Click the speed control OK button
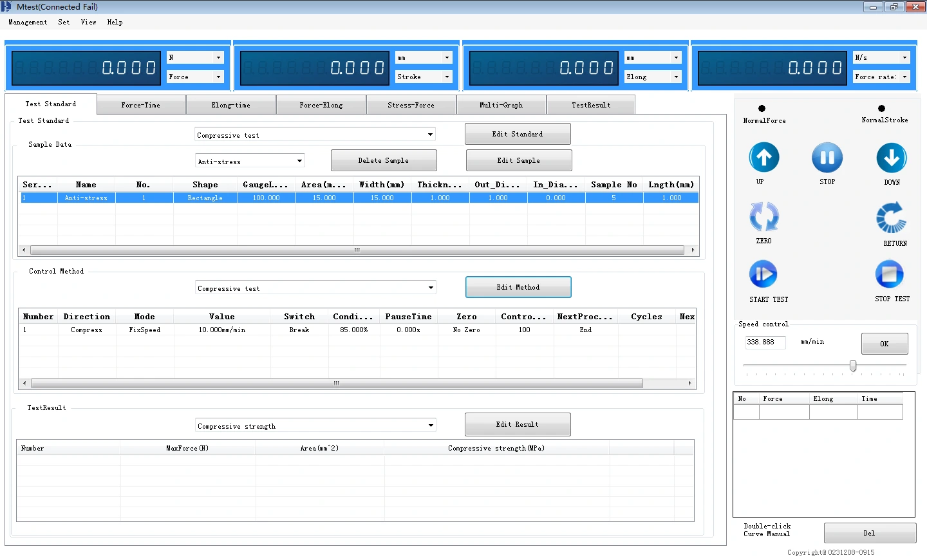Screen dimensions: 927x560 pyautogui.click(x=885, y=344)
